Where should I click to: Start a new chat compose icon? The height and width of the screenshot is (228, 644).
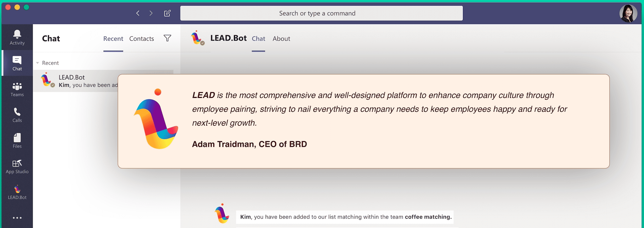coord(167,13)
